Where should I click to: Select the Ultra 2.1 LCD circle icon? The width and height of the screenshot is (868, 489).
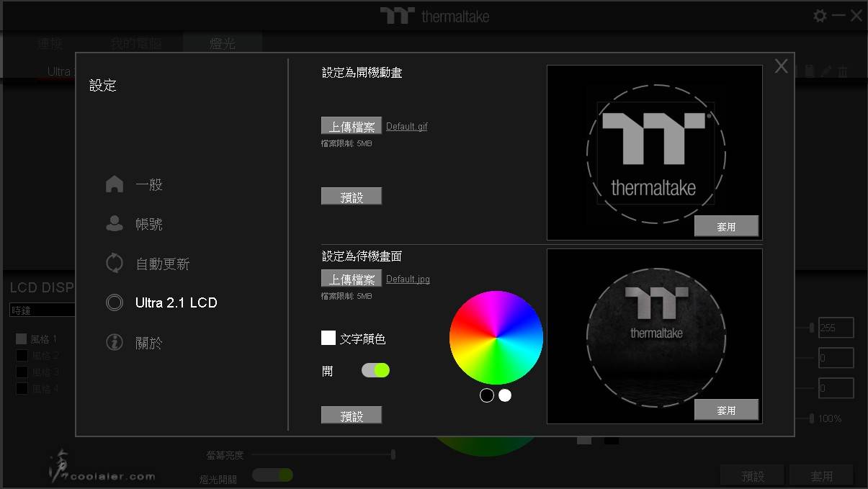coord(115,302)
